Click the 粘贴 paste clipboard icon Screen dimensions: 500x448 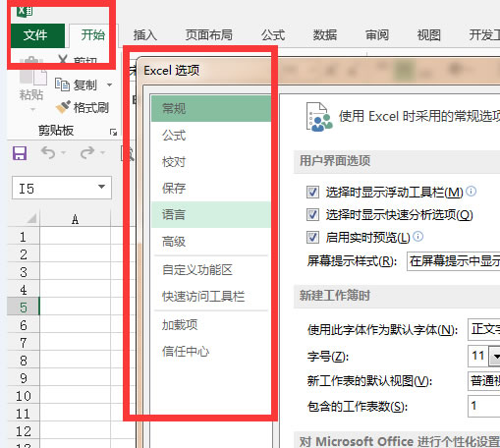tap(32, 71)
